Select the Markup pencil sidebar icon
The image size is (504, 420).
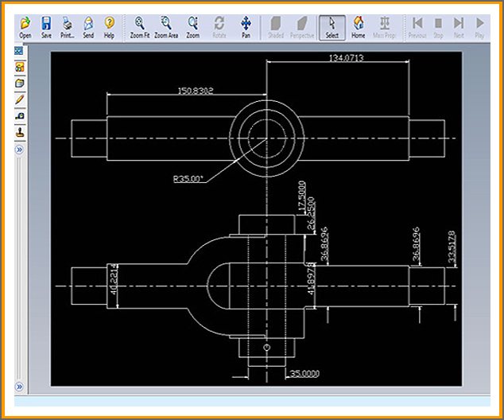tap(20, 99)
